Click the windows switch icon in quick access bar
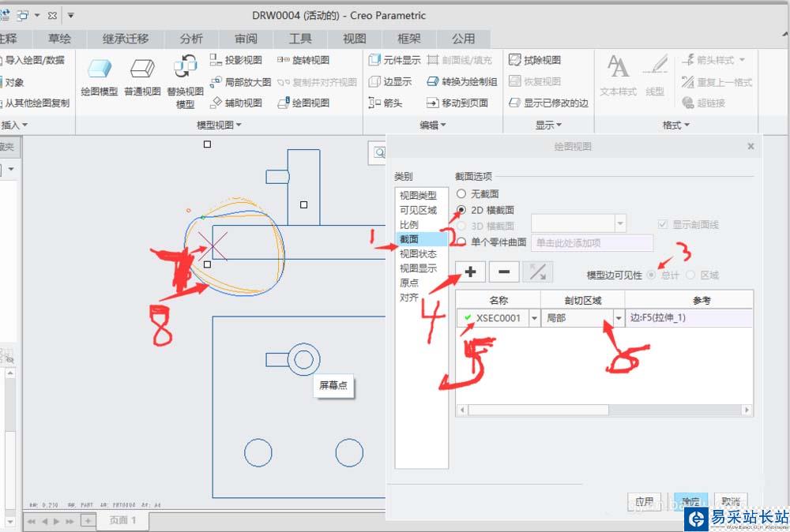This screenshot has width=790, height=532. 22,16
